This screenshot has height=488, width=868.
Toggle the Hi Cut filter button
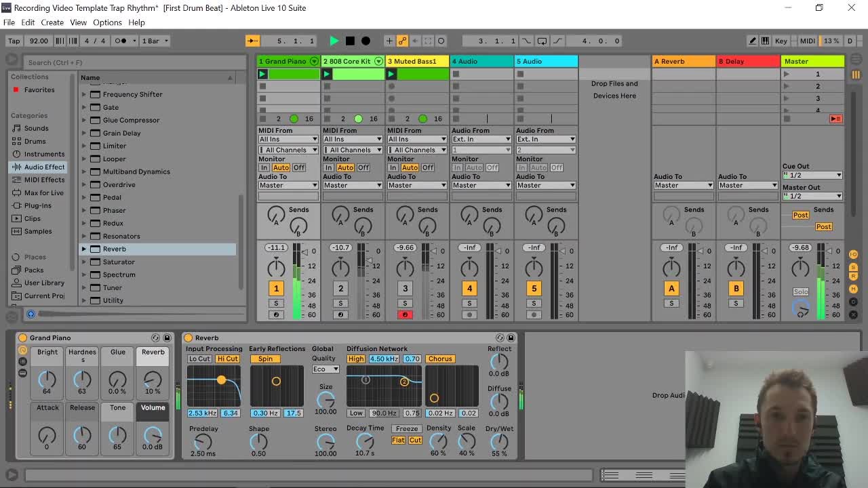coord(228,359)
